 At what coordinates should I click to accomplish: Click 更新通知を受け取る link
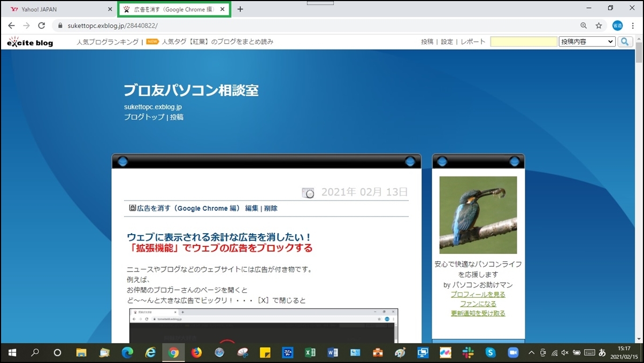click(478, 313)
